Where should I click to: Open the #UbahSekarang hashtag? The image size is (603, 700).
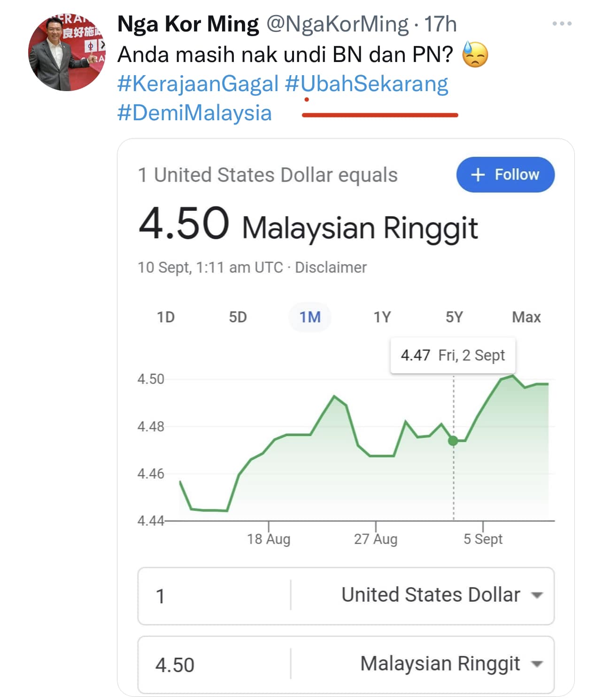point(366,84)
